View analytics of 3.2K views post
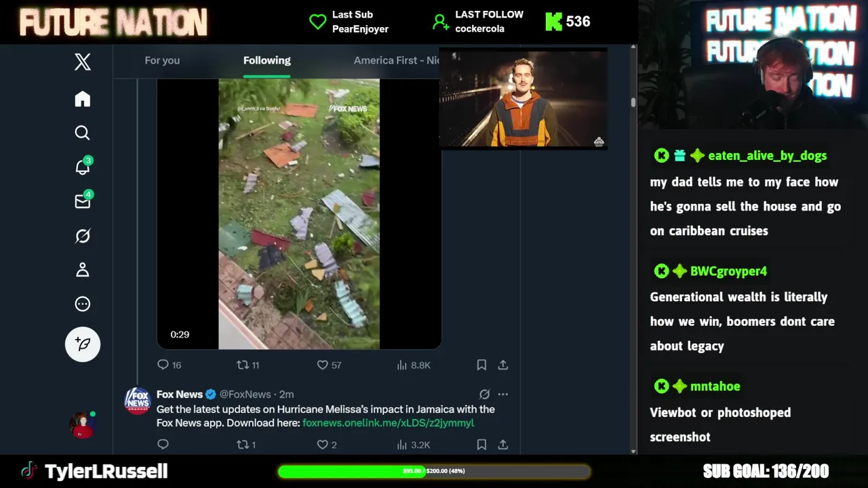 click(x=413, y=445)
